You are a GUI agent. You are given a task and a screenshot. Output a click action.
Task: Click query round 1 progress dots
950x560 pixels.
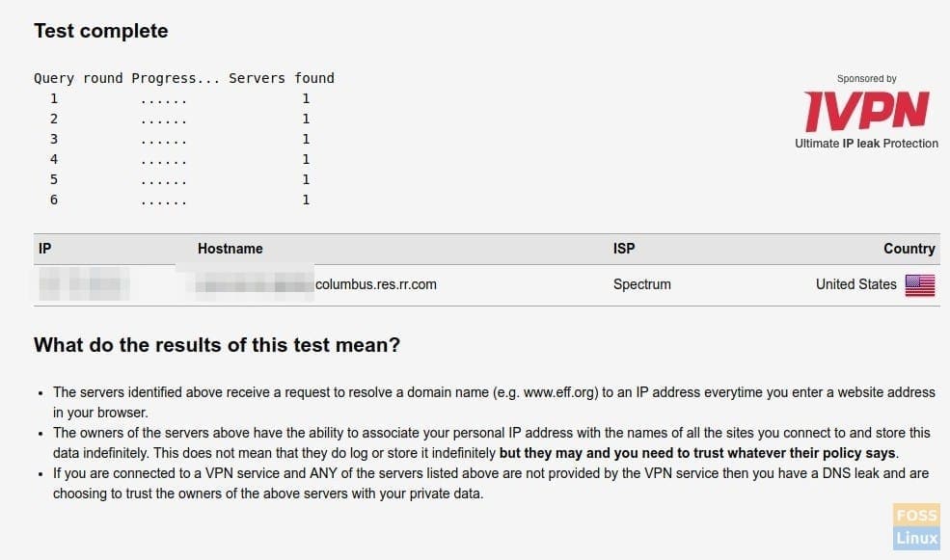click(x=164, y=99)
